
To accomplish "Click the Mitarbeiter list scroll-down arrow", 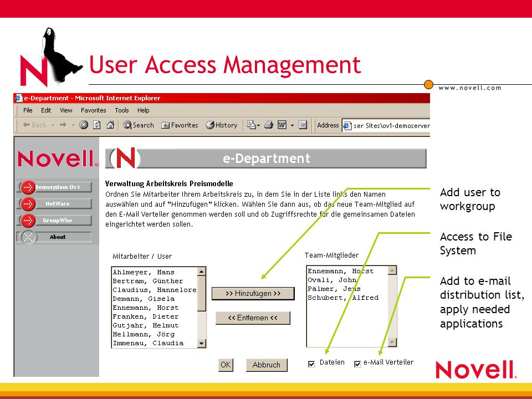I will [202, 344].
